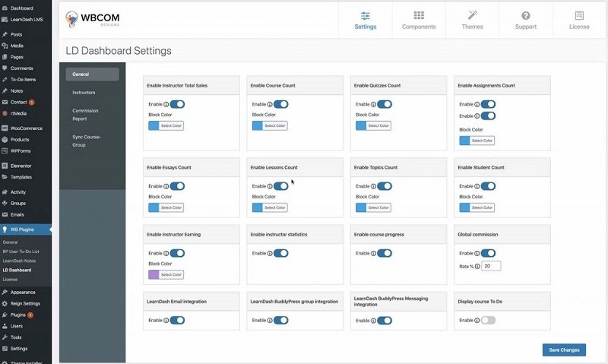Disable the Enable Lessons Count toggle
The width and height of the screenshot is (608, 364).
(280, 186)
